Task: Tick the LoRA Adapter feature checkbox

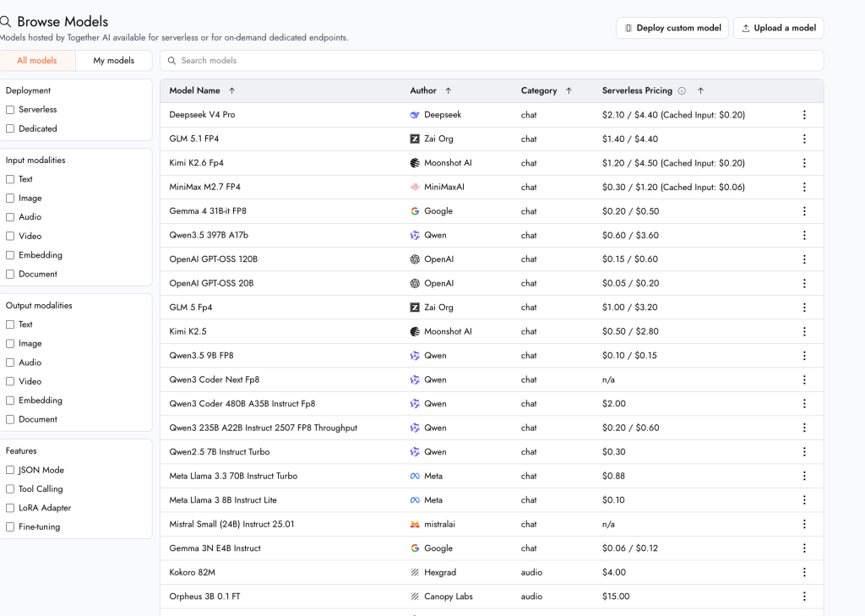Action: [10, 508]
